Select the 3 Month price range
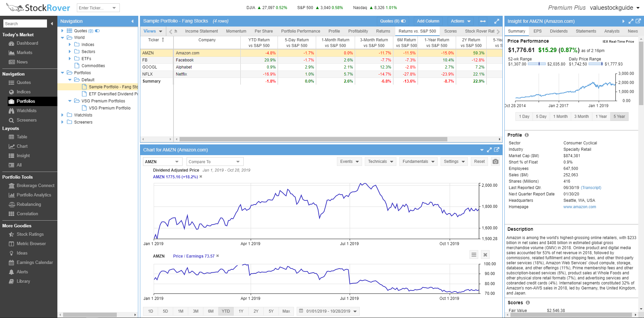 pyautogui.click(x=581, y=117)
